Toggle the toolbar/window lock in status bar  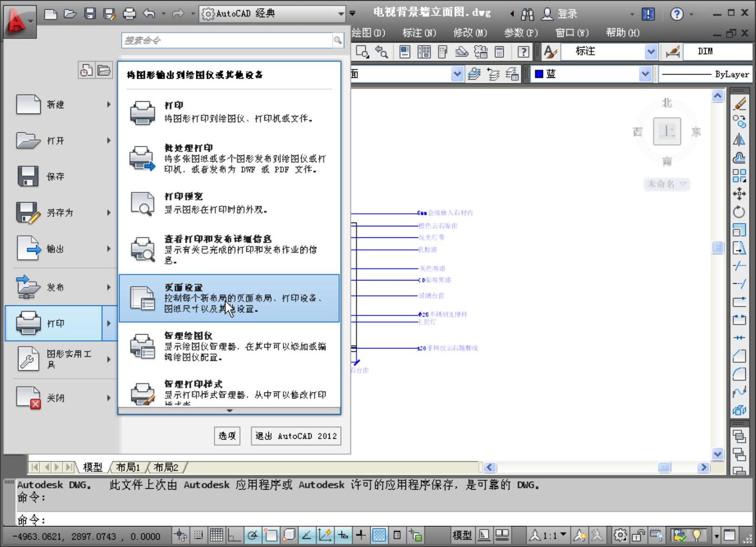[638, 535]
